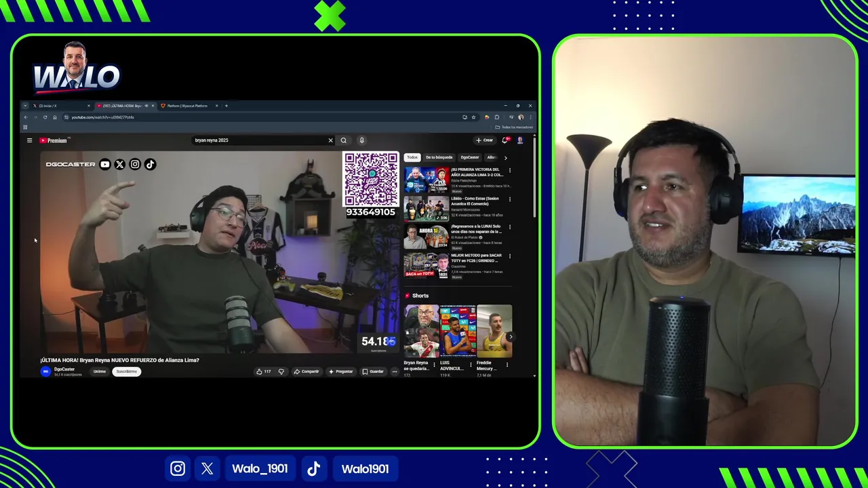Image resolution: width=868 pixels, height=488 pixels.
Task: Click the video player area
Action: click(220, 252)
